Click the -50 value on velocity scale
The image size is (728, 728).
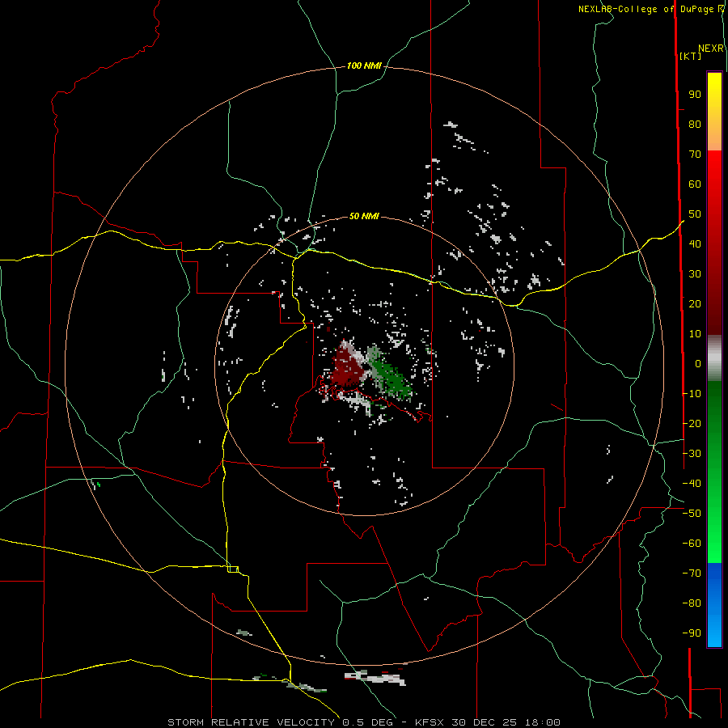pyautogui.click(x=692, y=513)
